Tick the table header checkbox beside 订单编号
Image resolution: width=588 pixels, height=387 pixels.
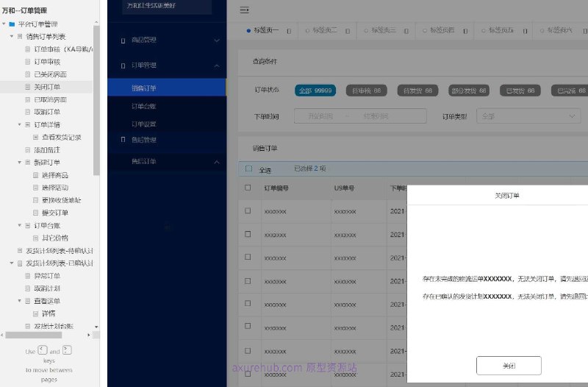(x=248, y=188)
